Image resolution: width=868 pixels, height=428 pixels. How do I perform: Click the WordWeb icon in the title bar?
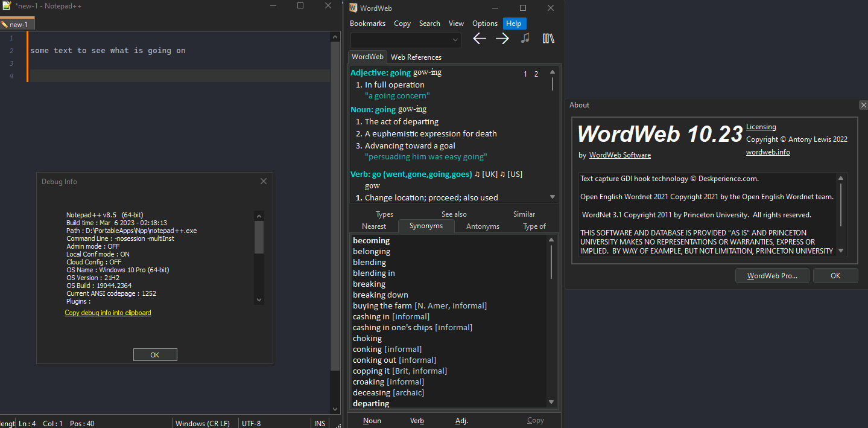[x=353, y=8]
